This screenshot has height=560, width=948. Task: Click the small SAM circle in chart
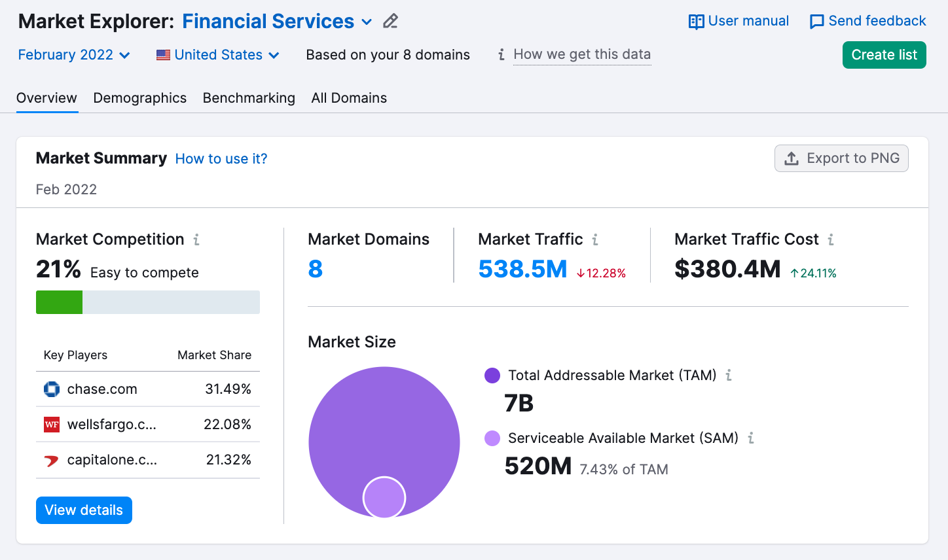point(384,497)
